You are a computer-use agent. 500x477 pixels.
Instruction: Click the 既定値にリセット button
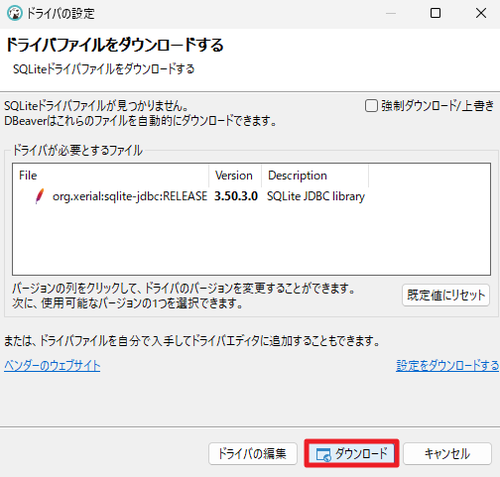click(446, 295)
